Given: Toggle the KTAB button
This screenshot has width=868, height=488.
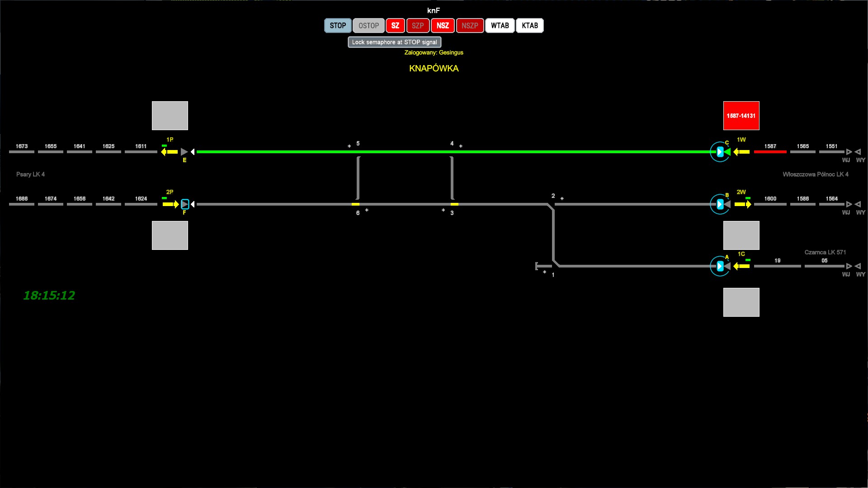Looking at the screenshot, I should [x=529, y=26].
